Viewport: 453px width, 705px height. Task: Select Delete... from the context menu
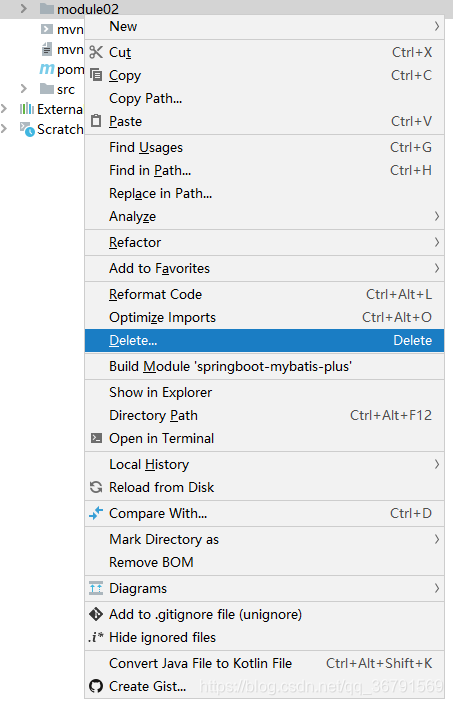264,340
